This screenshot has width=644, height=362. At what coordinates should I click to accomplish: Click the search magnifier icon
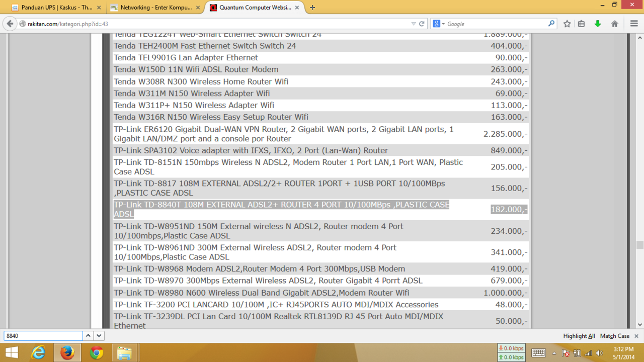click(x=551, y=24)
